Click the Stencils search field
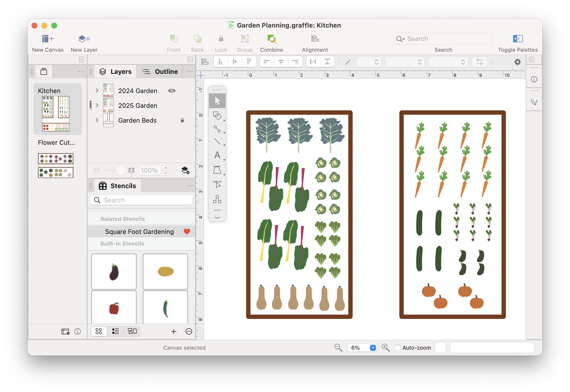This screenshot has width=570, height=392. click(x=141, y=200)
